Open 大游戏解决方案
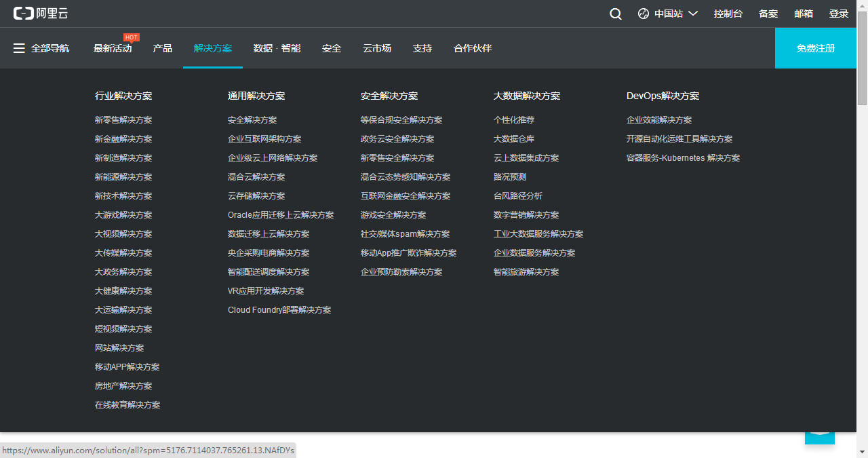Viewport: 868px width, 458px height. coord(123,215)
